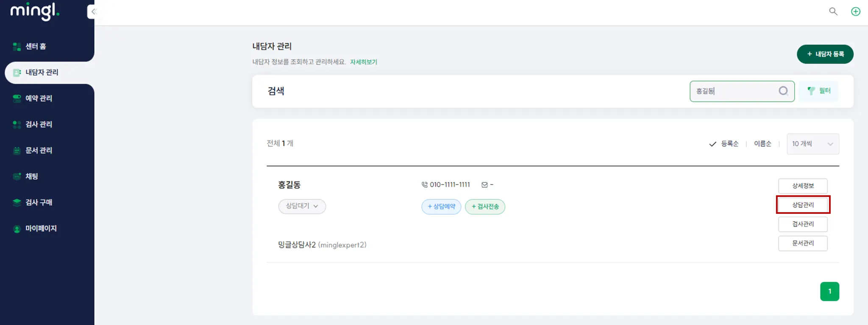The image size is (868, 325).
Task: Click the top-right magnifier search icon
Action: coord(833,11)
